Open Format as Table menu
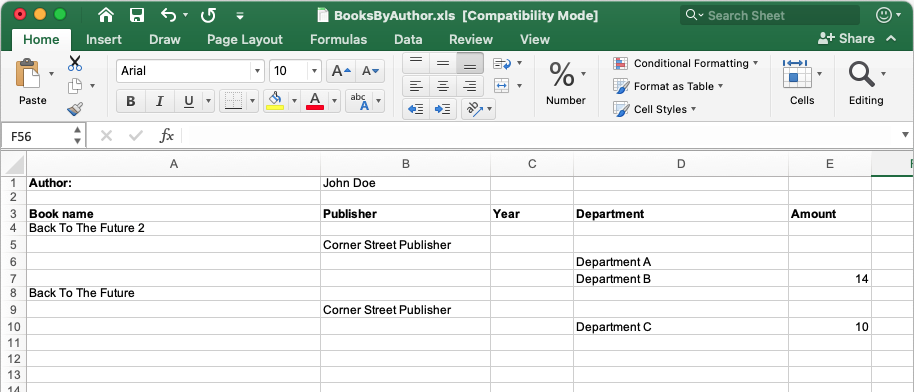914x392 pixels. pos(668,86)
